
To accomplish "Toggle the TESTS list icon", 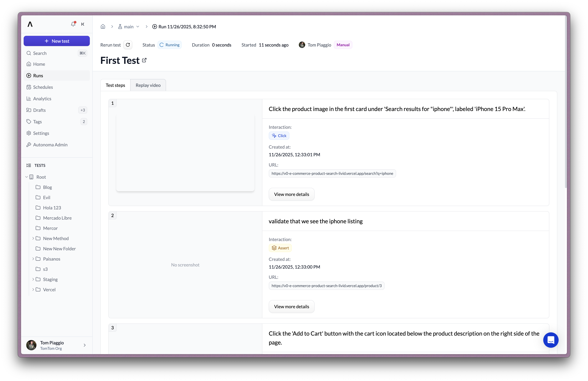I will click(29, 165).
